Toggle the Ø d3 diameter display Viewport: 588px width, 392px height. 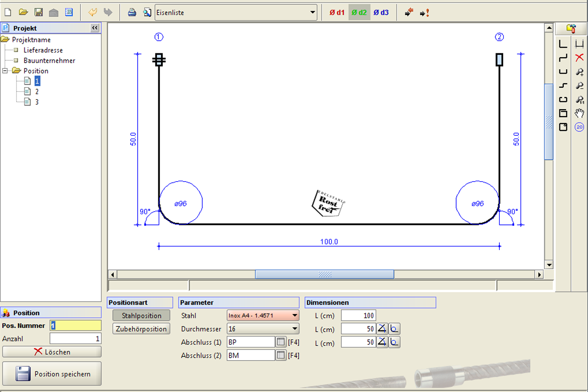(x=381, y=12)
